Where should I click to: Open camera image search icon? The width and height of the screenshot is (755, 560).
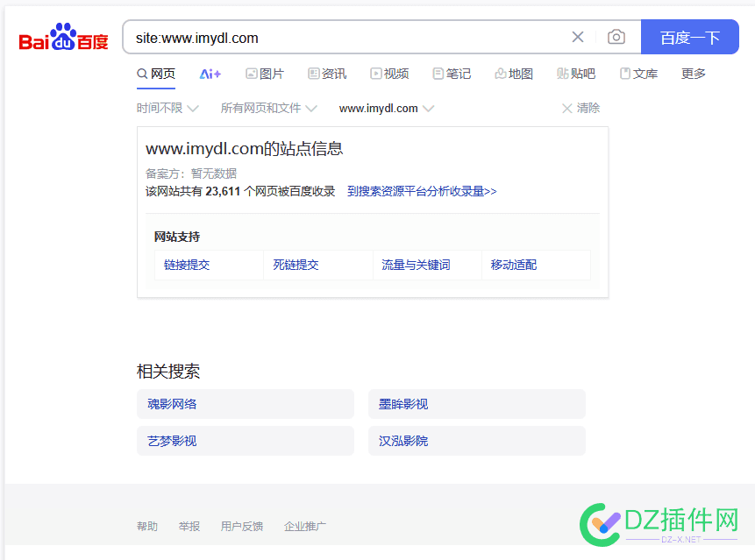click(x=616, y=37)
